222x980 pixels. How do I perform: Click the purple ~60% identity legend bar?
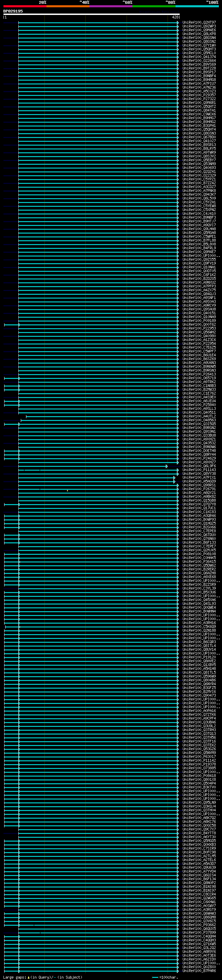point(111,6)
